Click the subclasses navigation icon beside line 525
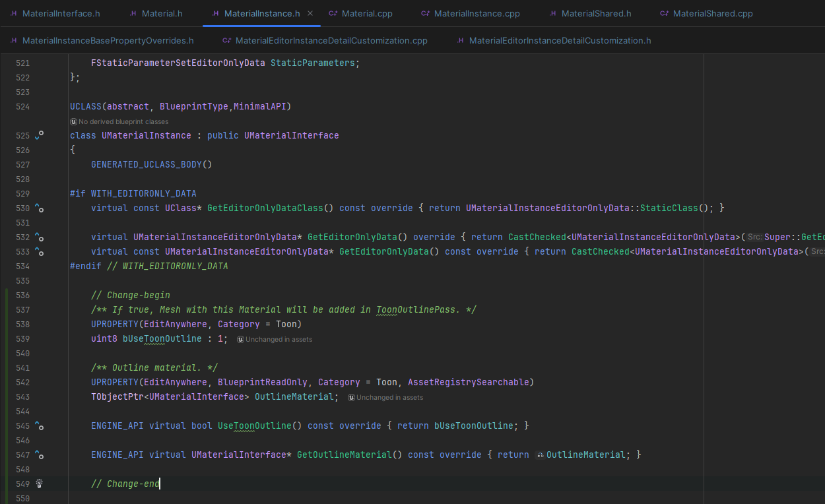 39,135
